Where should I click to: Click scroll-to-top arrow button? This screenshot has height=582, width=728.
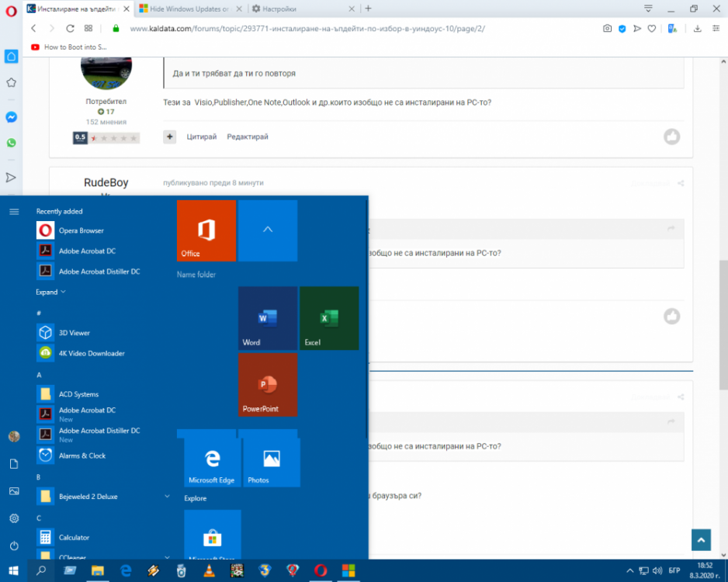(701, 540)
